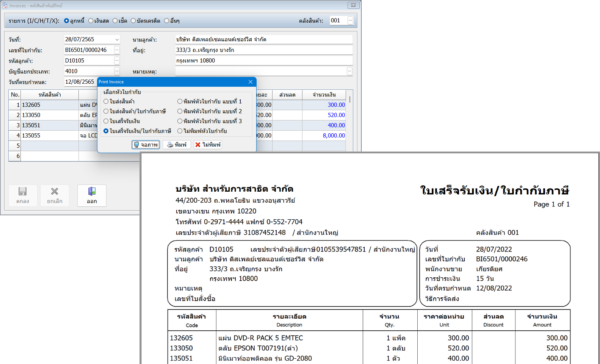Close the Print Invoice dialog
600x364 pixels.
[250, 82]
